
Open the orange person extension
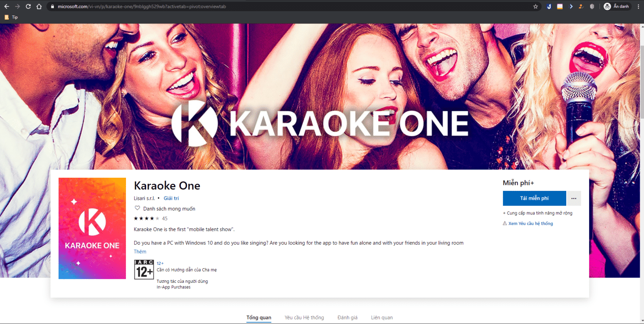click(581, 7)
